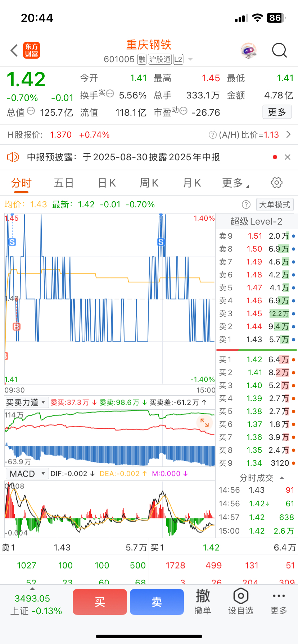Tap 设自选 add to watchlist icon

coord(241,602)
